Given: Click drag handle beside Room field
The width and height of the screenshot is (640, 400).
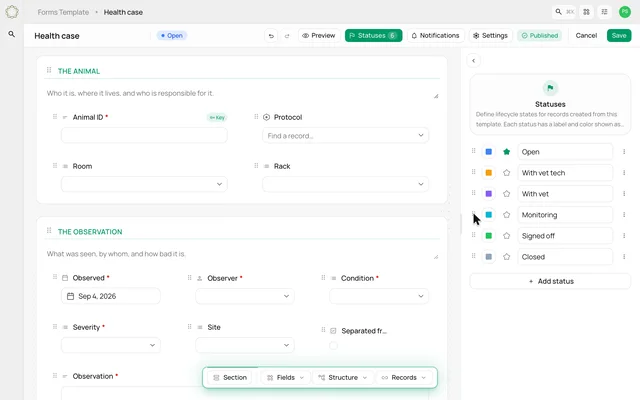Looking at the screenshot, I should point(55,165).
